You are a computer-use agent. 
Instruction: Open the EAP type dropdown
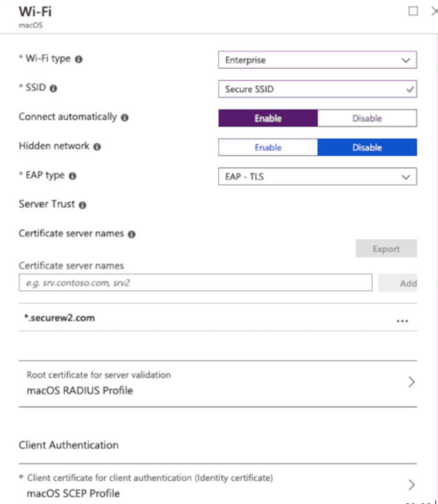318,176
